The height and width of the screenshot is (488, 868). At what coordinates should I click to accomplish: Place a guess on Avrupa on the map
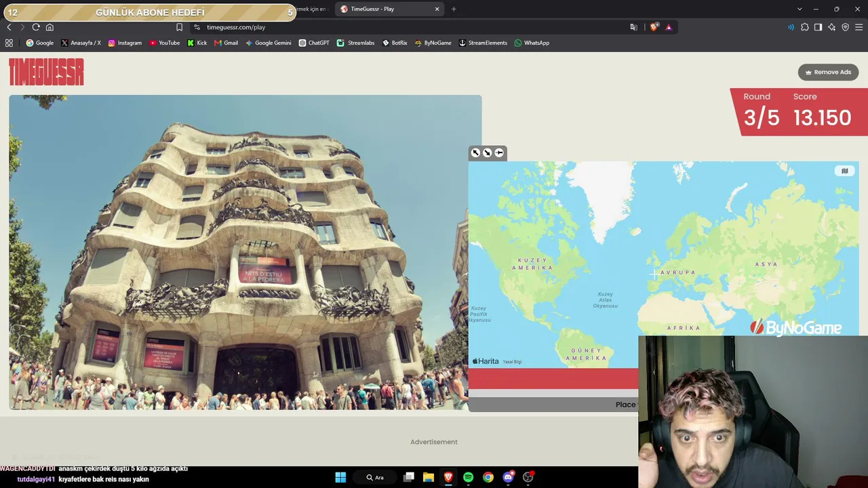pos(678,272)
